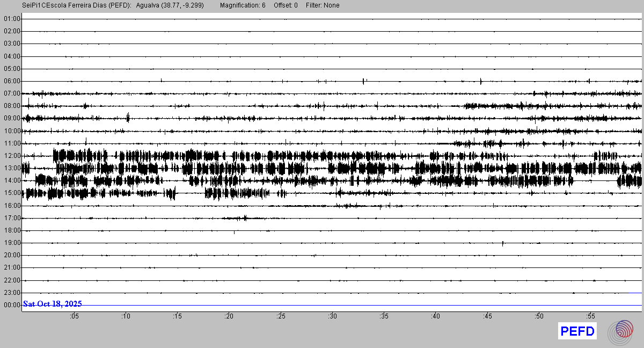Image resolution: width=644 pixels, height=348 pixels.
Task: Click the 12:00 hour label
Action: tap(12, 156)
